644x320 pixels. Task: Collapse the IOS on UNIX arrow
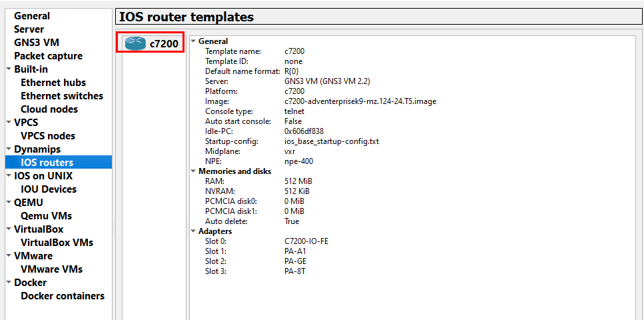pyautogui.click(x=9, y=175)
